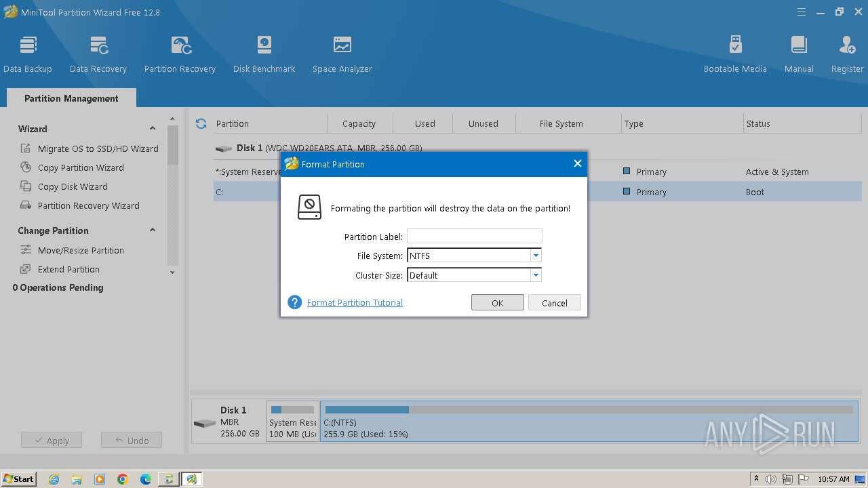Select the System Reserved block in disk map
The image size is (868, 488).
point(292,421)
